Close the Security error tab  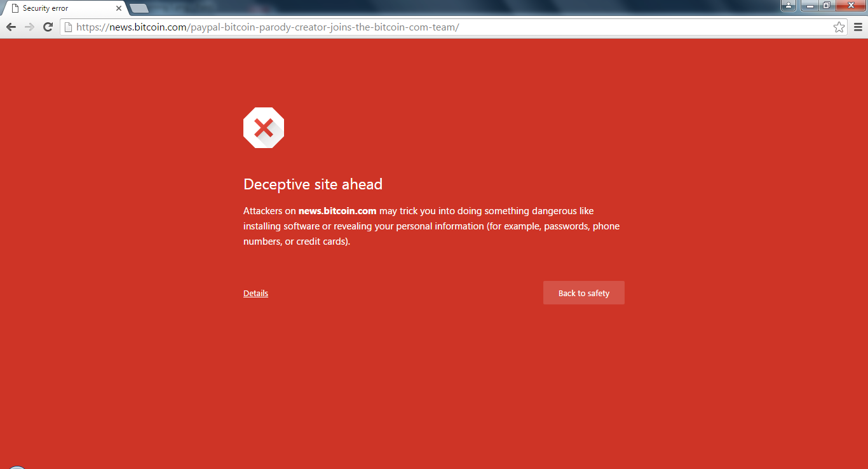(x=118, y=8)
